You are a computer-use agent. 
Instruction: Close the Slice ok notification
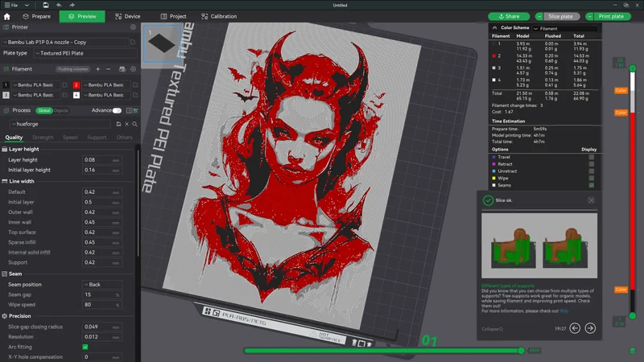tap(591, 200)
